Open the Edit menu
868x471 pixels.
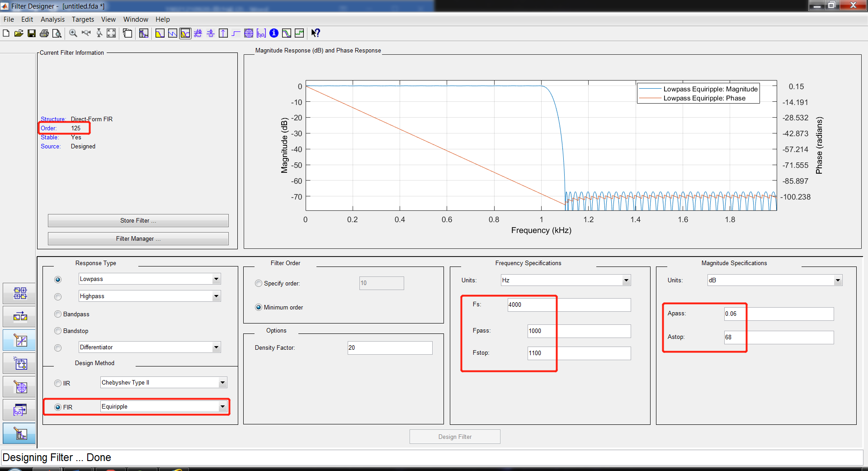click(27, 19)
